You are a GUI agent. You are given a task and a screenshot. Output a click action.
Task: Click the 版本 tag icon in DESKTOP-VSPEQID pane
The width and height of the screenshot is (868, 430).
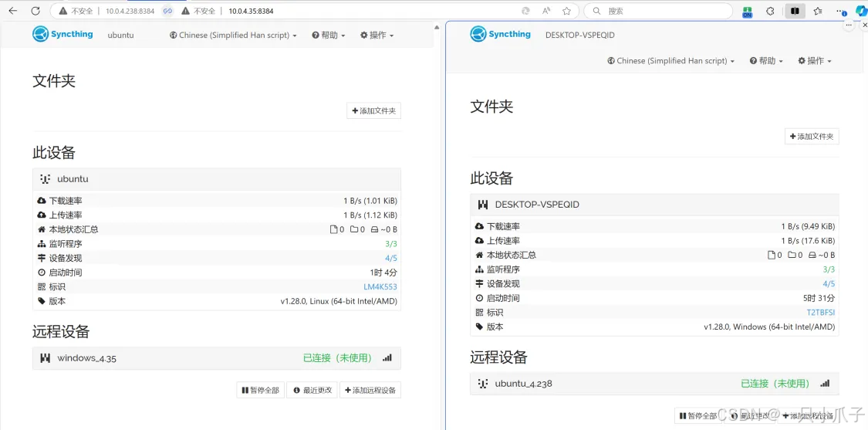point(479,327)
